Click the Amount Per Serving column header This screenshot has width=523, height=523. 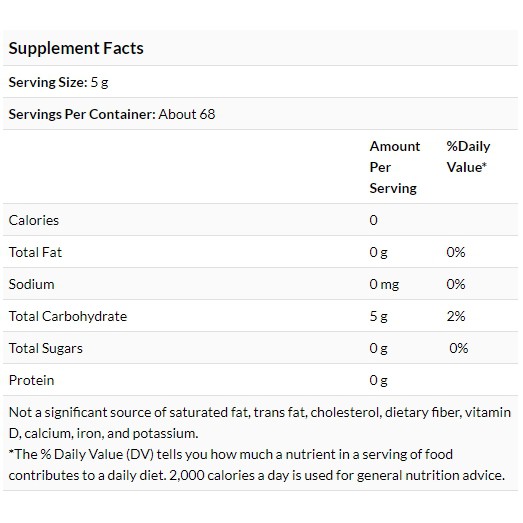point(395,167)
